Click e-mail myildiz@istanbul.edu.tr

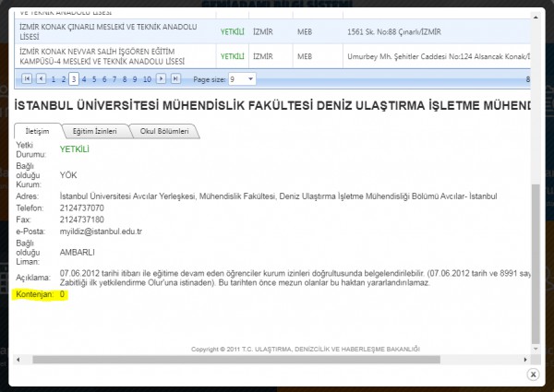(101, 232)
